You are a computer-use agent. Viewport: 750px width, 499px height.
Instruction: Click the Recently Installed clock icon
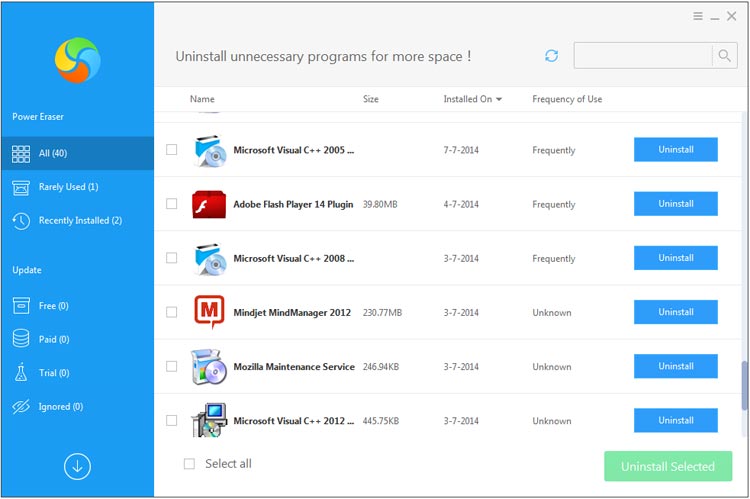tap(21, 221)
